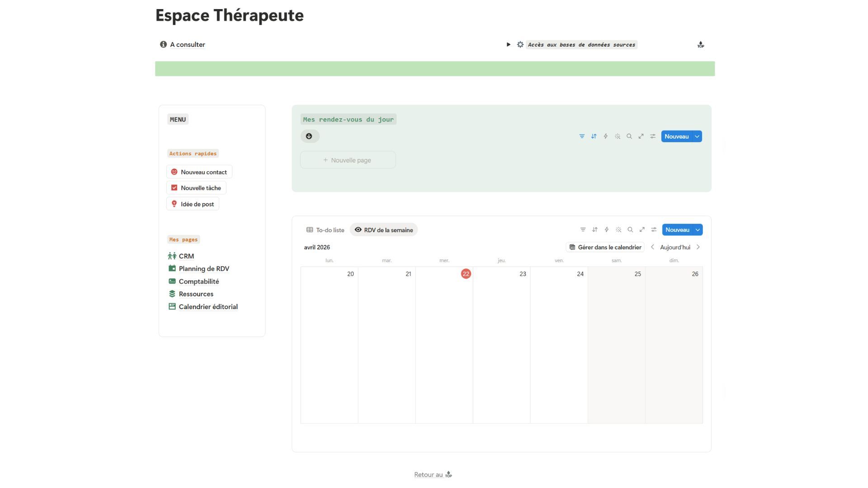Click Gérer dans le calendrier button
The width and height of the screenshot is (868, 488).
605,247
